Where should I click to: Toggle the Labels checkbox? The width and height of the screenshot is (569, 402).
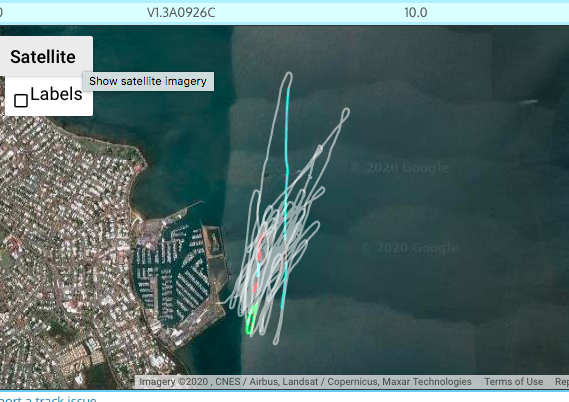21,100
